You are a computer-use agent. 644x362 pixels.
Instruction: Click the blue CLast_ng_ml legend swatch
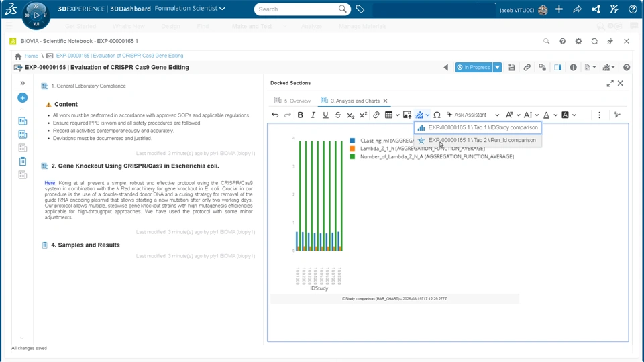coord(352,141)
